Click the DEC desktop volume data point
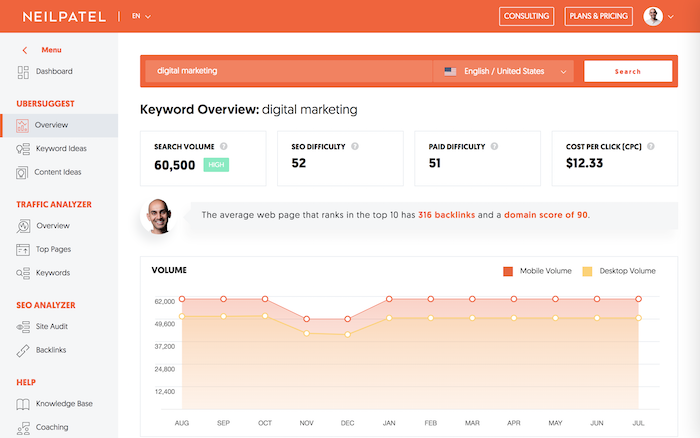Image resolution: width=700 pixels, height=438 pixels. (x=348, y=334)
